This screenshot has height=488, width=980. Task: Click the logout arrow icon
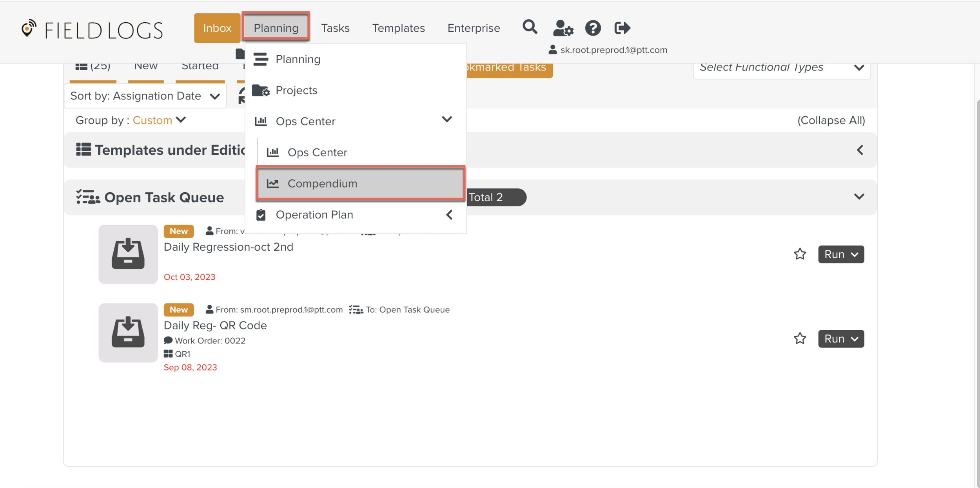[x=622, y=28]
